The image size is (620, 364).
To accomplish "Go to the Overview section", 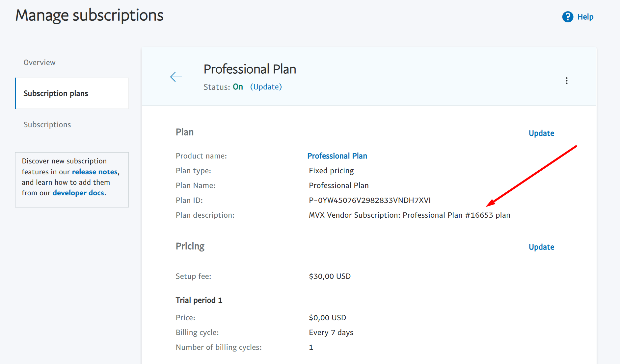I will coord(40,62).
